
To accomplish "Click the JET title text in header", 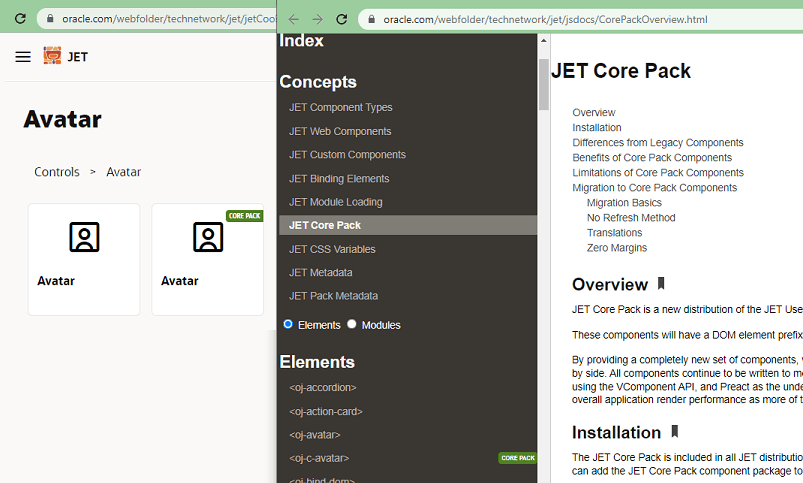I will (x=77, y=57).
